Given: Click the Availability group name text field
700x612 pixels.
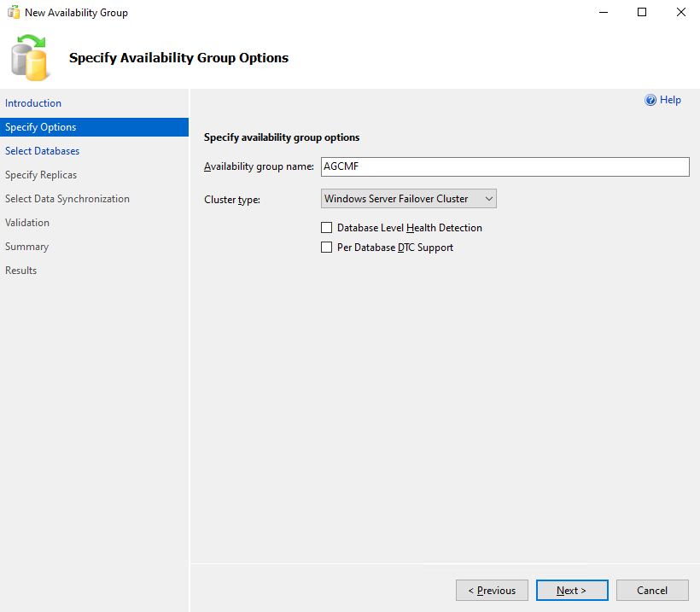Looking at the screenshot, I should click(505, 166).
